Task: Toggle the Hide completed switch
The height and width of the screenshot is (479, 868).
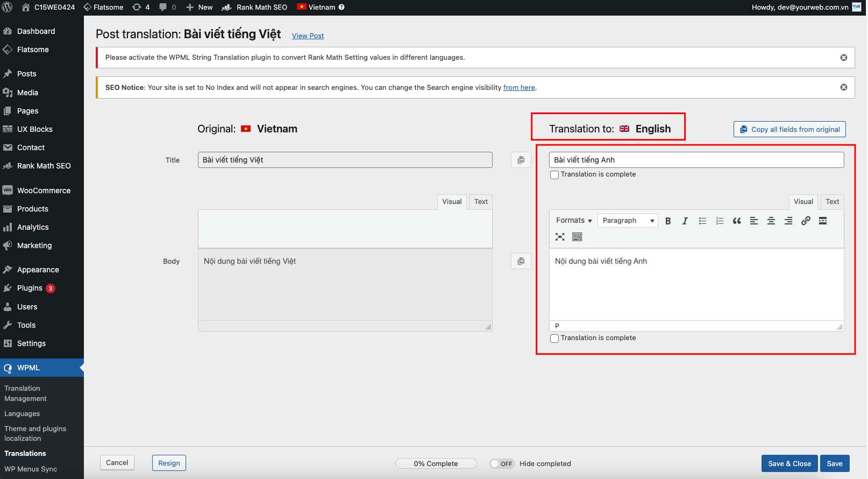Action: 502,464
